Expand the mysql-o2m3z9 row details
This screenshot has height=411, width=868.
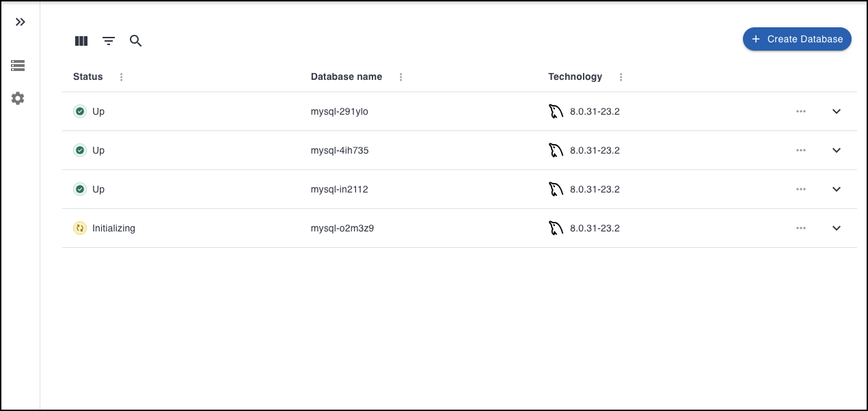[x=837, y=228]
